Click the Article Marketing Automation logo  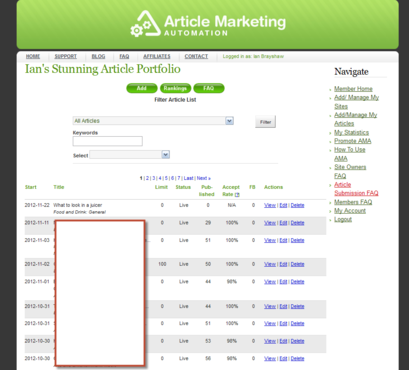pyautogui.click(x=208, y=24)
